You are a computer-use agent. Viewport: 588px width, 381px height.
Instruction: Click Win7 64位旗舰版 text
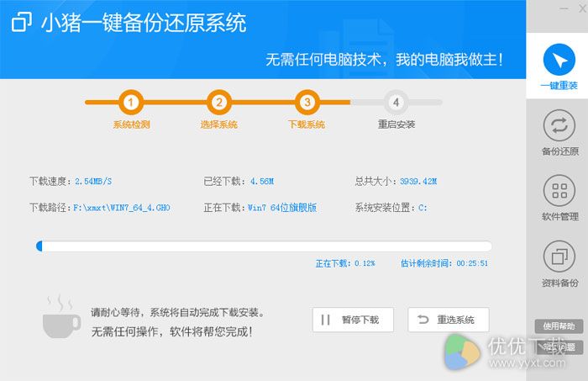pyautogui.click(x=282, y=208)
